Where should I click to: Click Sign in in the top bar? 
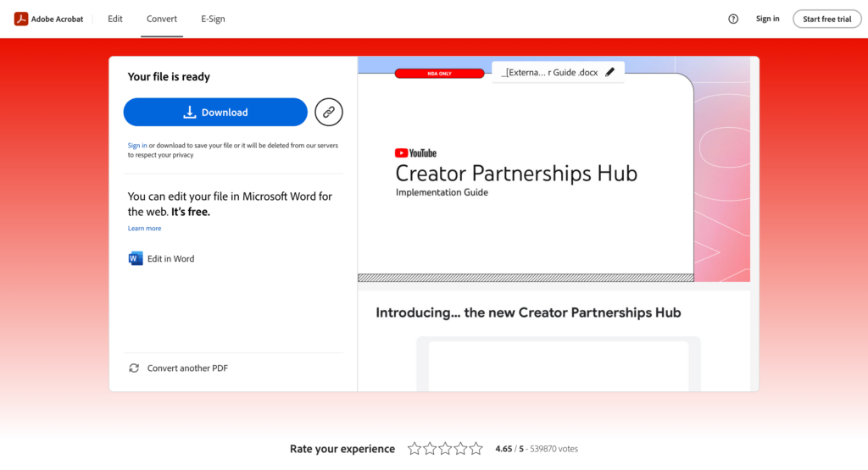pos(767,19)
